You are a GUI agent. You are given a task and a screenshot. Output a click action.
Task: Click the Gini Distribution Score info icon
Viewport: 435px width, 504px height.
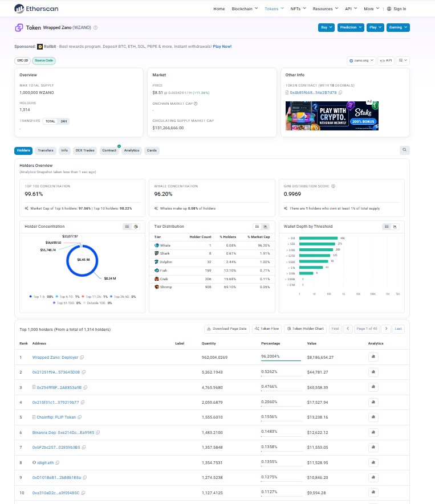click(x=334, y=186)
